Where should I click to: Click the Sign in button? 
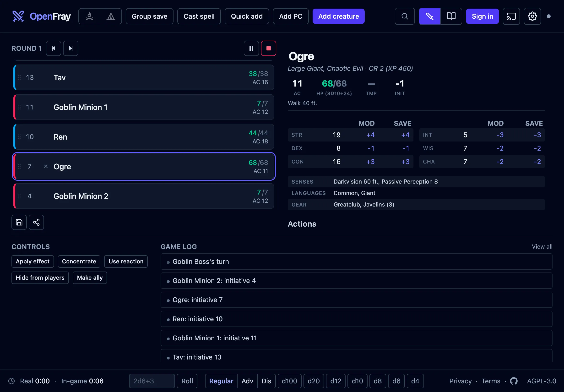point(483,16)
